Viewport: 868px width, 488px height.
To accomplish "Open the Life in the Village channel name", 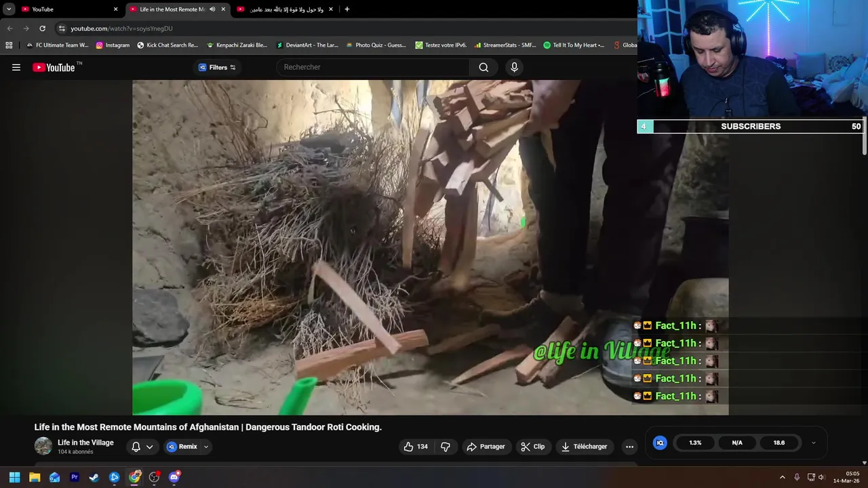I will [85, 443].
